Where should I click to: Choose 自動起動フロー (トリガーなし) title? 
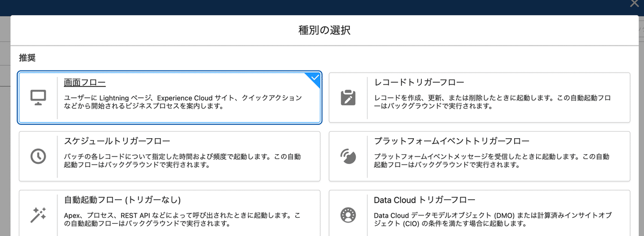click(x=122, y=200)
